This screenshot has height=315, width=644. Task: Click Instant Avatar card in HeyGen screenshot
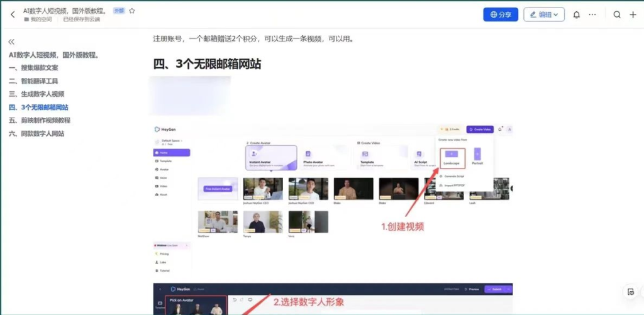[271, 158]
